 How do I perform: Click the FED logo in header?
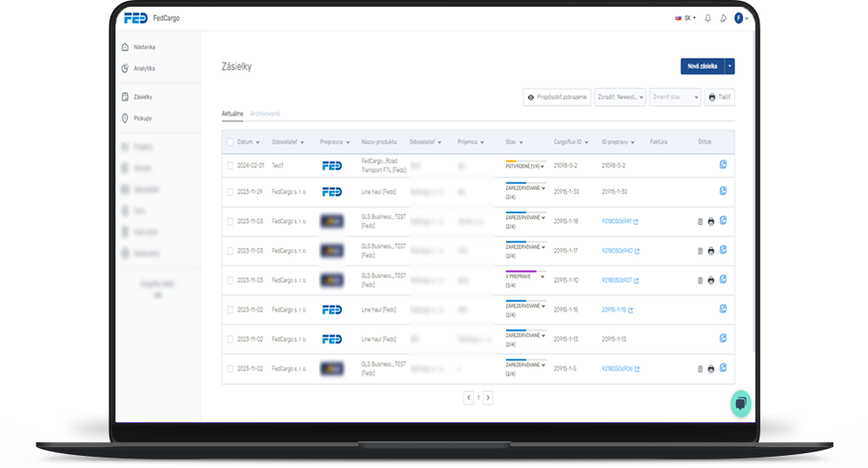click(135, 18)
